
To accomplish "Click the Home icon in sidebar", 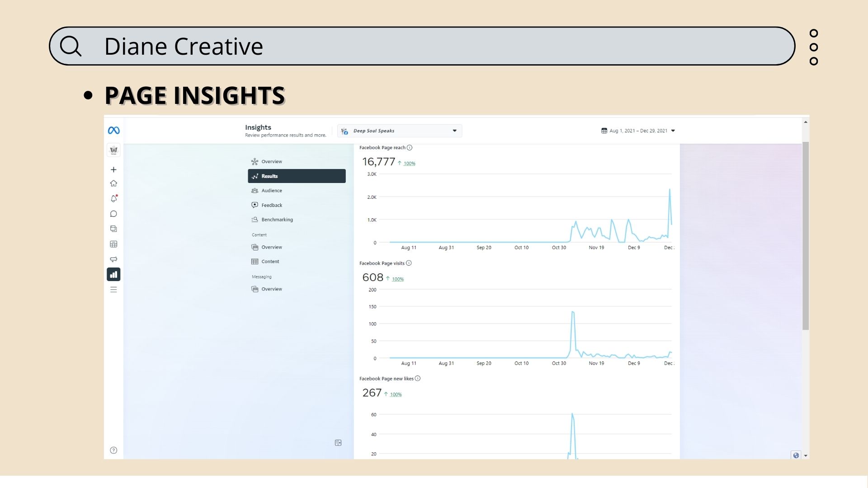I will [x=113, y=183].
